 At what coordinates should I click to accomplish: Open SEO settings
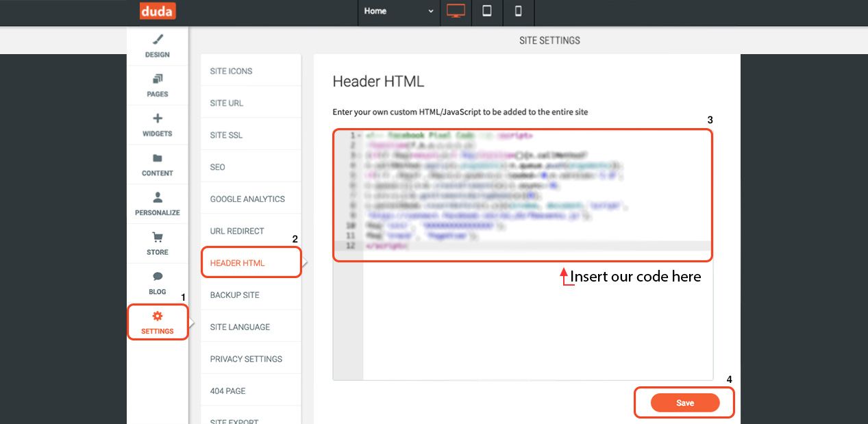pyautogui.click(x=251, y=167)
